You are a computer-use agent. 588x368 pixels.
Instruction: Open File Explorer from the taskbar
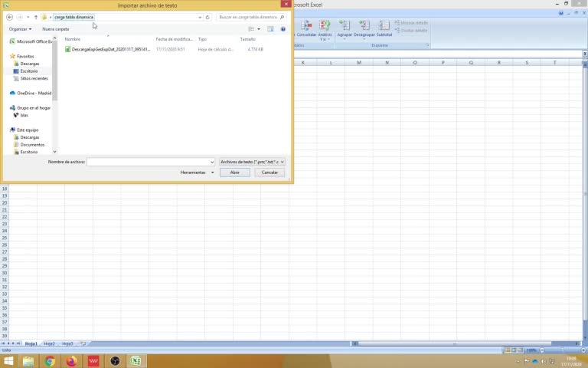28,361
